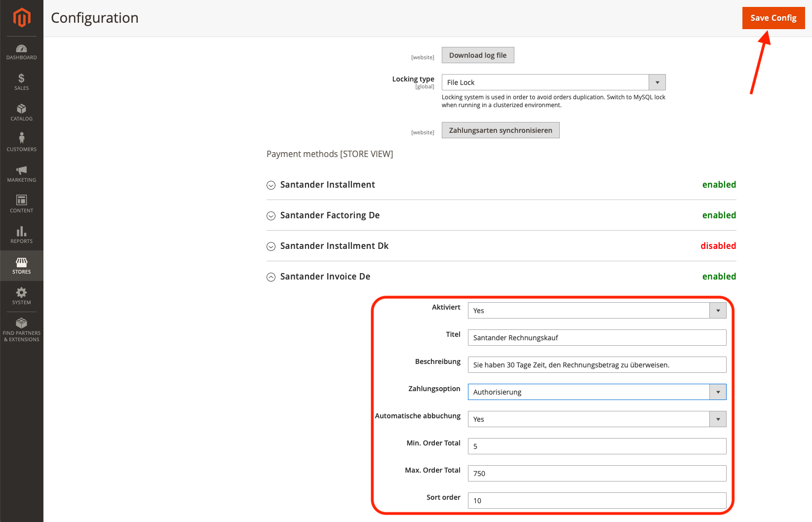Viewport: 812px width, 522px height.
Task: Open the Locking type dropdown
Action: pos(553,82)
